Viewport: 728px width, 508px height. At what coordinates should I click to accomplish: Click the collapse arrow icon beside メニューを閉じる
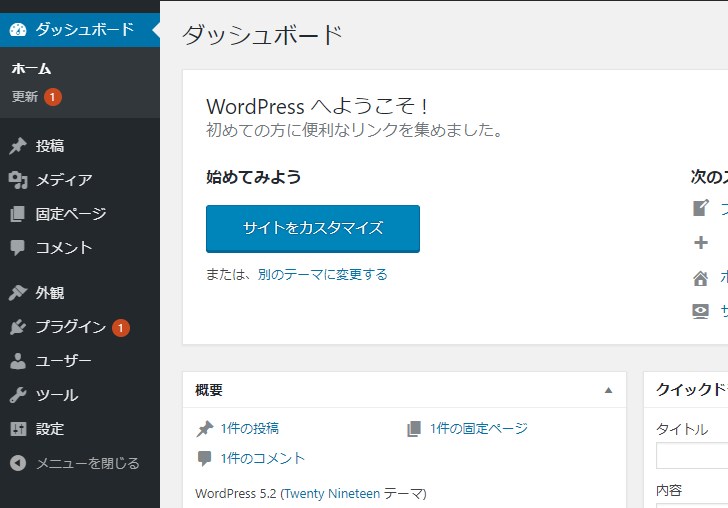coord(18,463)
